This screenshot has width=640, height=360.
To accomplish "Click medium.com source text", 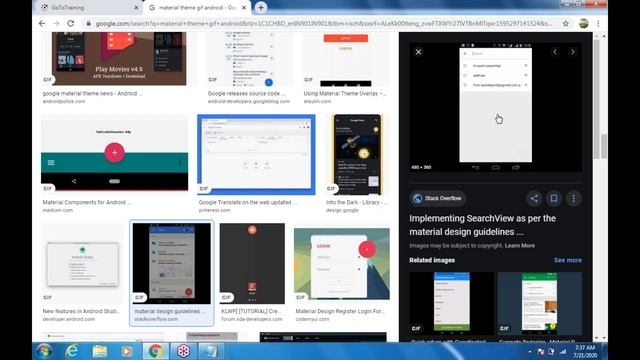I will [58, 210].
